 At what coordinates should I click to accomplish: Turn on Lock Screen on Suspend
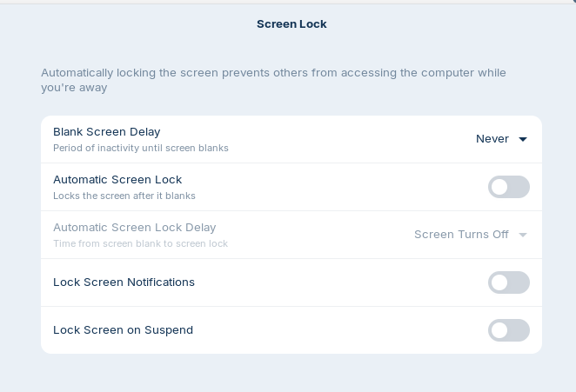pos(509,330)
